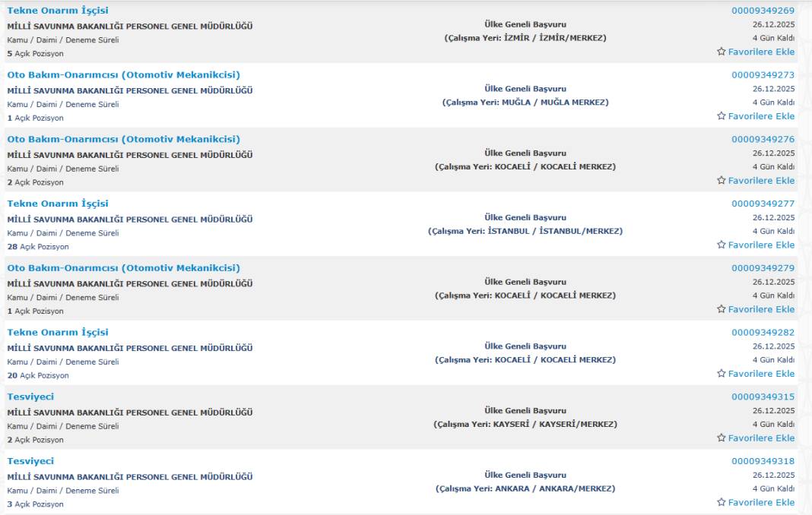
Task: Click the Favorilere Ekle text for listing 00009349318
Action: click(x=761, y=502)
